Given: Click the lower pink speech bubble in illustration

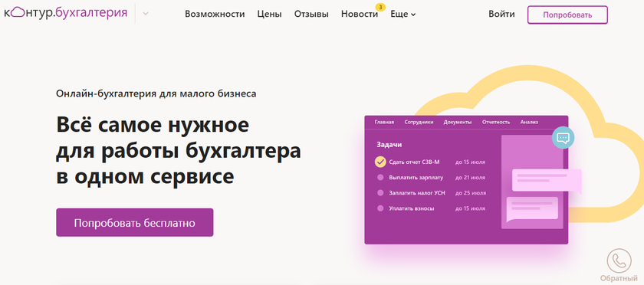Looking at the screenshot, I should [532, 209].
